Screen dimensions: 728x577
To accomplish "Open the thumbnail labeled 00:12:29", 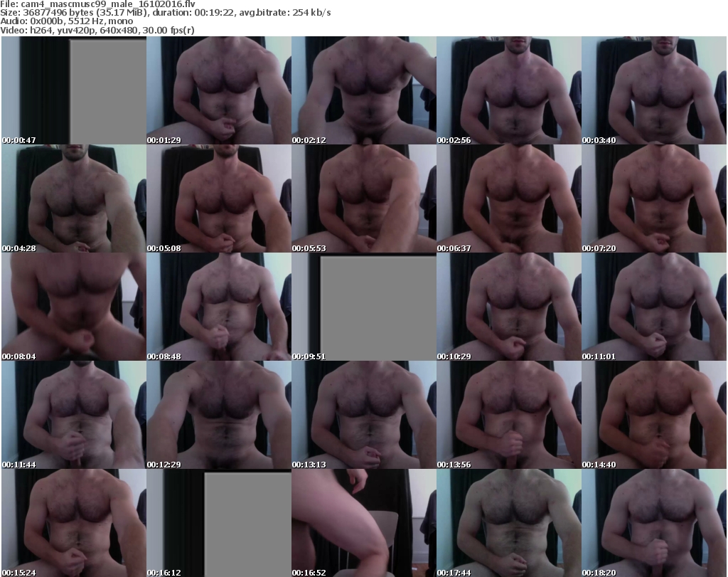I will pos(219,415).
